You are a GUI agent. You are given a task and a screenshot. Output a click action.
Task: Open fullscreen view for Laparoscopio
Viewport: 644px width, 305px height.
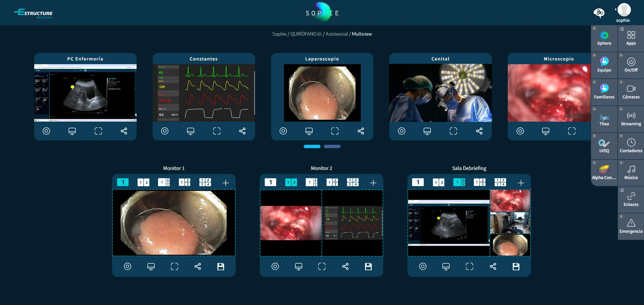pyautogui.click(x=335, y=131)
